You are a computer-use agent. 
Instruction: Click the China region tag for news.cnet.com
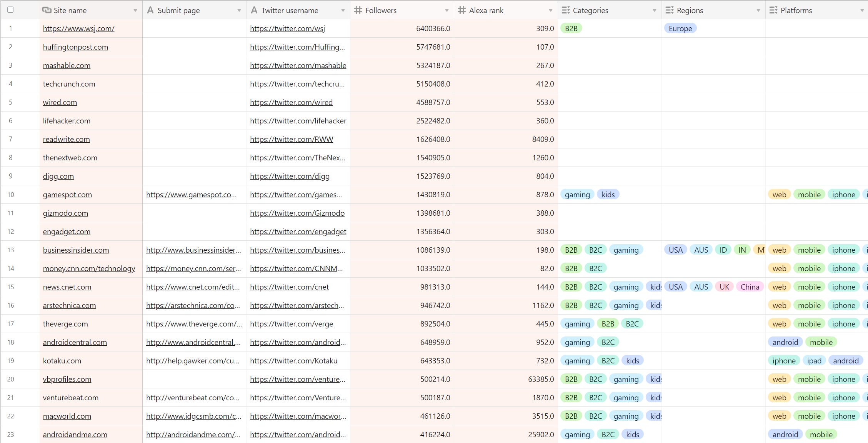(750, 287)
